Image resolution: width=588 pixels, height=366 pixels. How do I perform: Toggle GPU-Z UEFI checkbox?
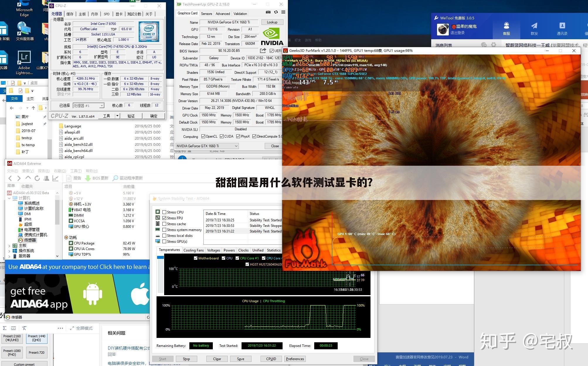tap(271, 51)
